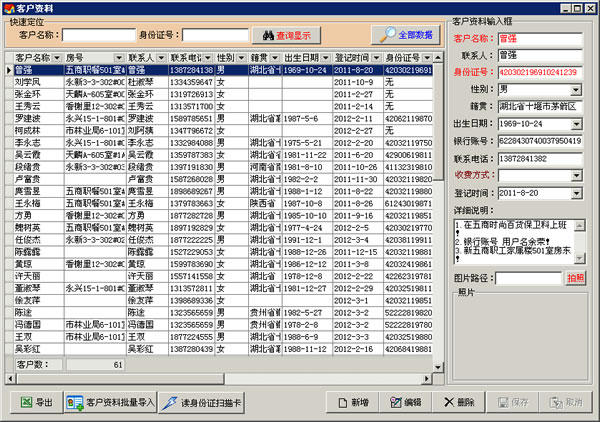600x422 pixels.
Task: Open the 房号 column filter dropdown
Action: [x=119, y=58]
